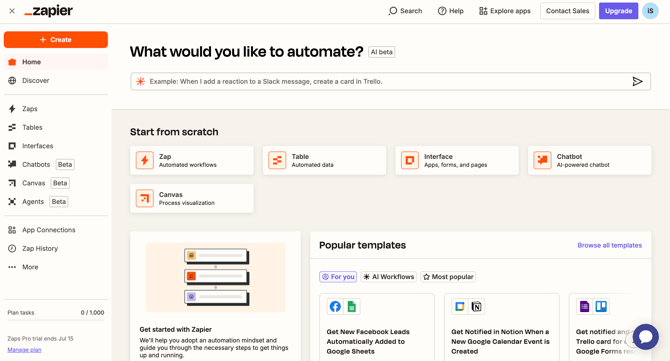
Task: Click the orange Create button
Action: [x=56, y=40]
